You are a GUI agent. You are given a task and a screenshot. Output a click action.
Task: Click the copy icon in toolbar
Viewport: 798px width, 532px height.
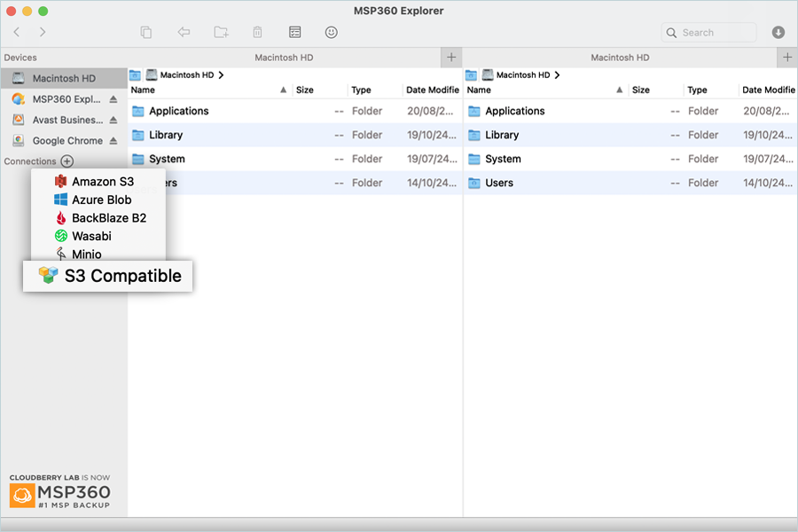click(146, 33)
